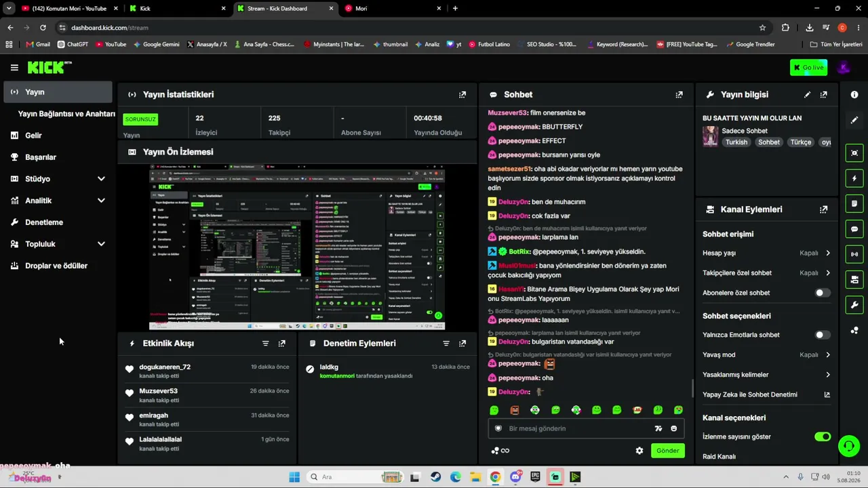Image resolution: width=868 pixels, height=488 pixels.
Task: Pop out the Sohbet chat panel
Action: (x=679, y=95)
